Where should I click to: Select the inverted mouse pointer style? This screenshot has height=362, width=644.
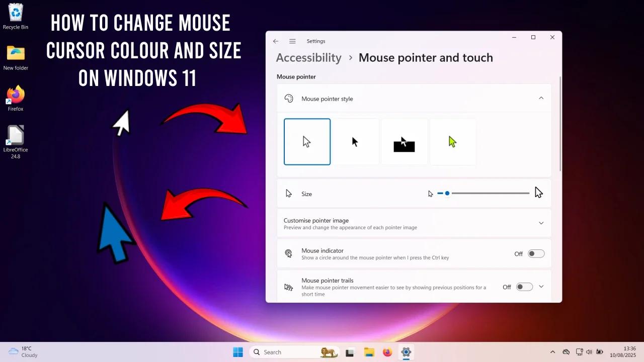point(404,142)
